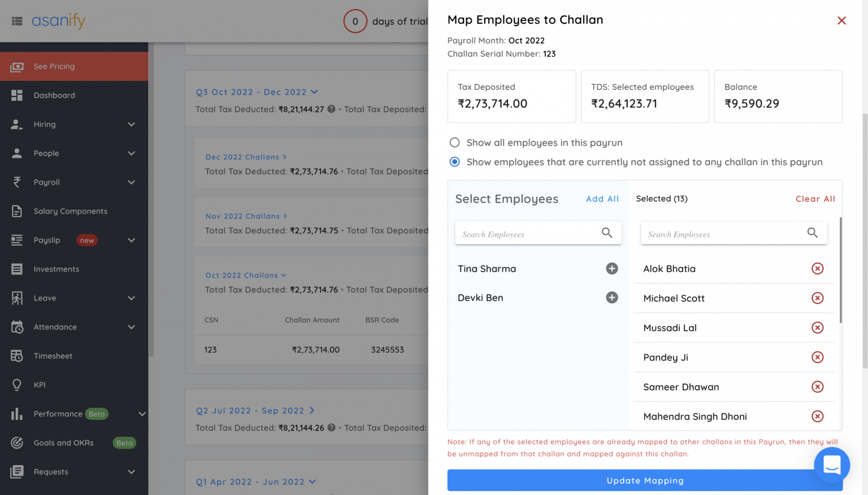Add Tina Sharma using the plus icon
This screenshot has width=868, height=495.
(612, 268)
